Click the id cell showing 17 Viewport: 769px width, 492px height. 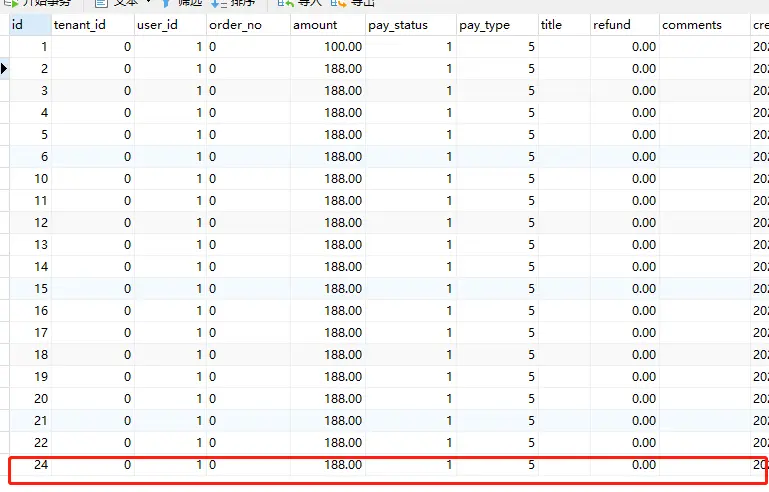point(30,333)
